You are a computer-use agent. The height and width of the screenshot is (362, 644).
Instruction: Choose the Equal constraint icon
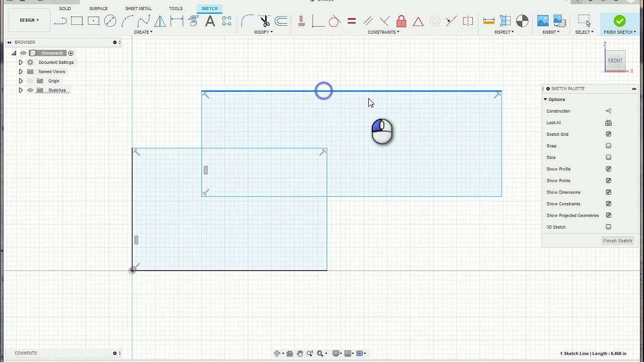pos(352,21)
